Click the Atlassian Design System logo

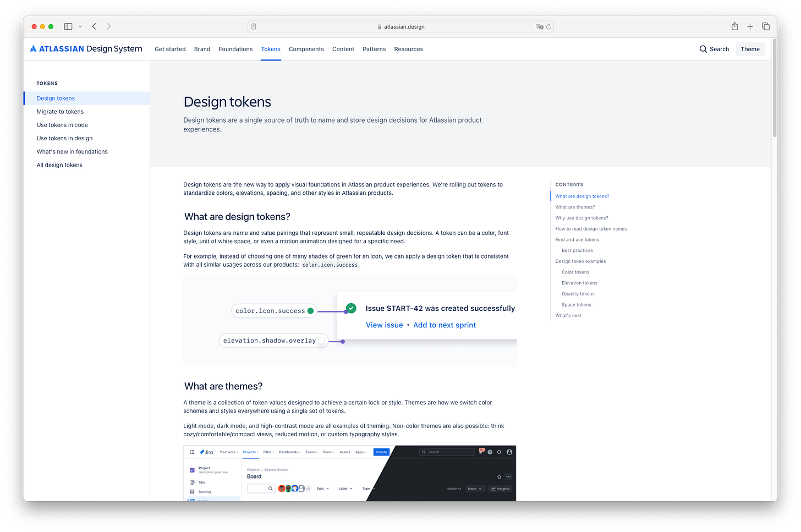coord(86,49)
